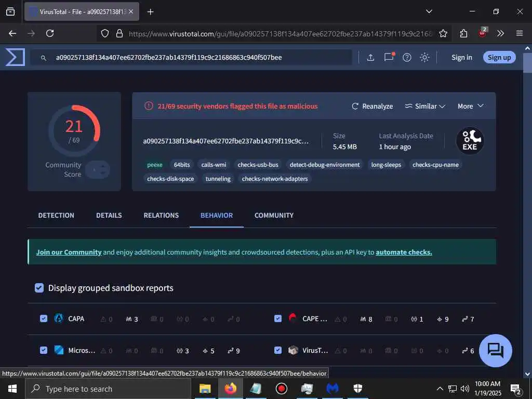Open the floating chat bubble button
This screenshot has width=532, height=399.
coord(495,351)
